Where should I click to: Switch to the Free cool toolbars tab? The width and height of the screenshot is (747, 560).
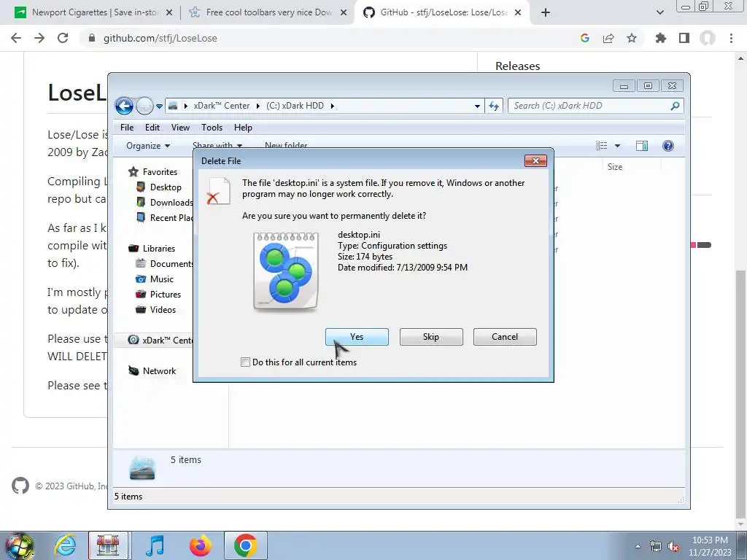point(268,12)
